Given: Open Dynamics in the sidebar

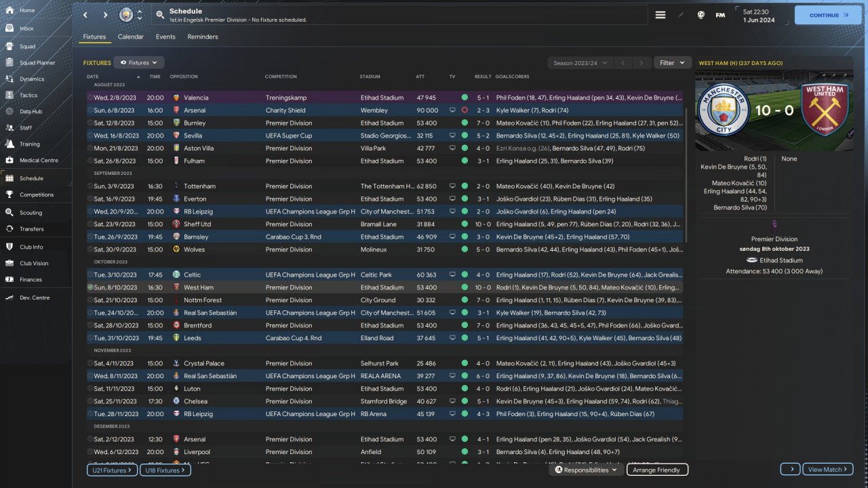Looking at the screenshot, I should (32, 79).
